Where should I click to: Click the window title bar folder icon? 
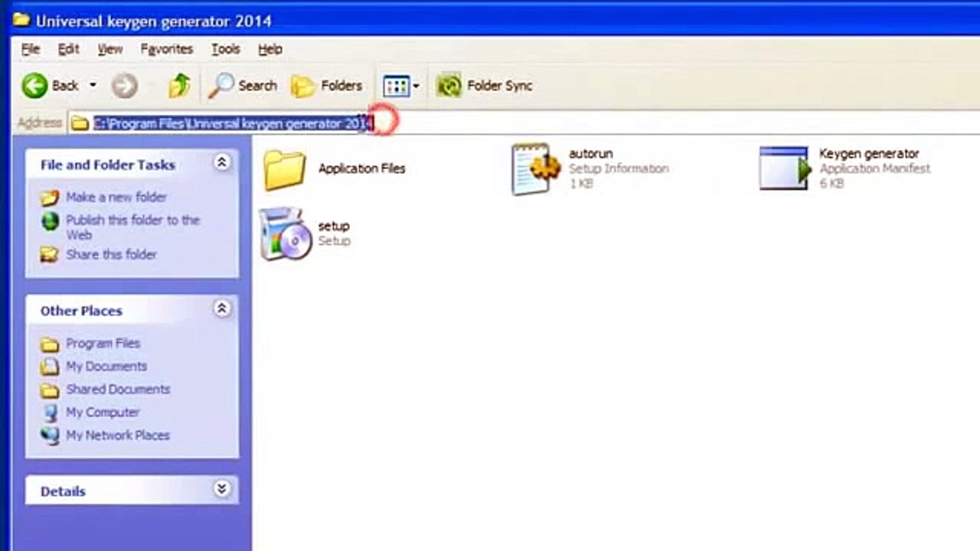click(21, 19)
